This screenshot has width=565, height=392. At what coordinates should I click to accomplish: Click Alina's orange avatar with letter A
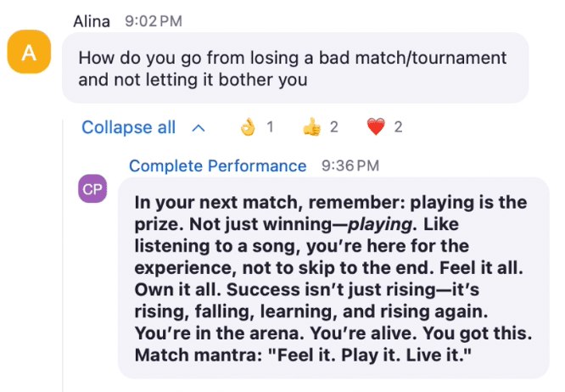[29, 52]
